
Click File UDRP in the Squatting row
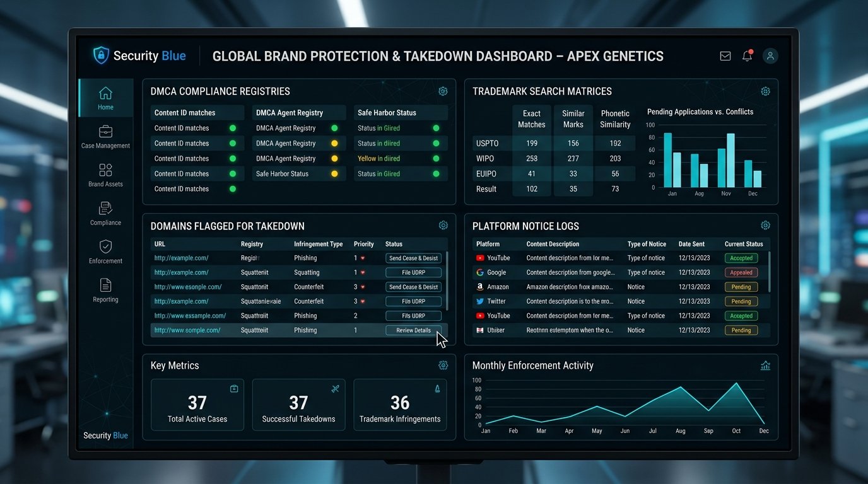(413, 273)
